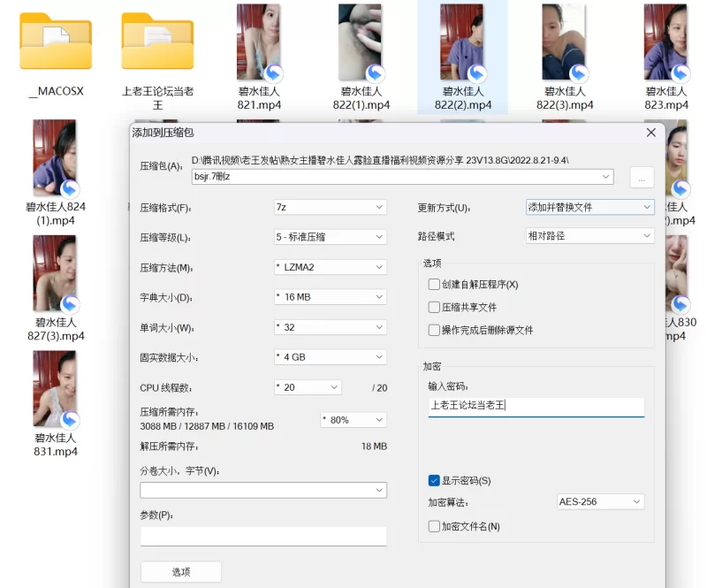Image resolution: width=707 pixels, height=588 pixels.
Task: Click the 选项 button
Action: 180,572
